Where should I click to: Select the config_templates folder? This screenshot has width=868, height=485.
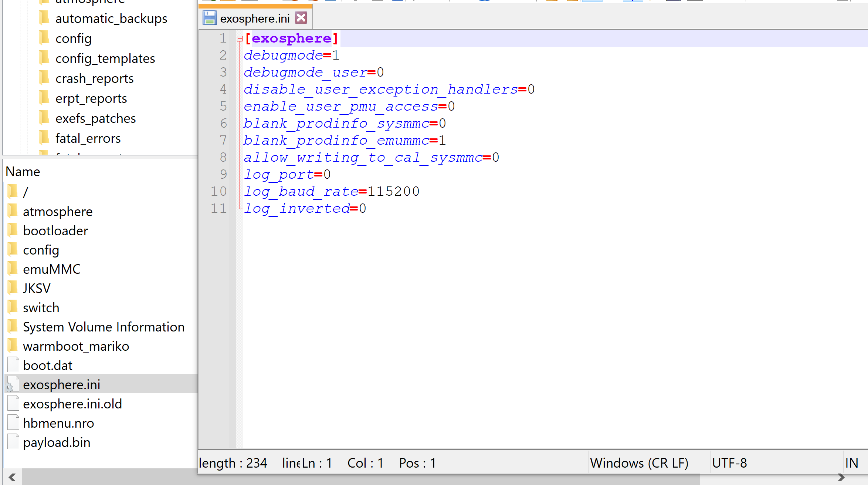pyautogui.click(x=105, y=58)
